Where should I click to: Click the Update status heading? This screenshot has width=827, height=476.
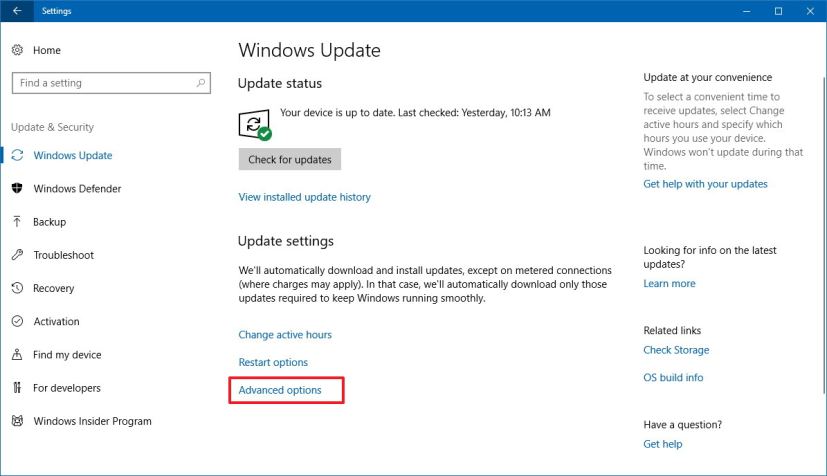click(280, 83)
